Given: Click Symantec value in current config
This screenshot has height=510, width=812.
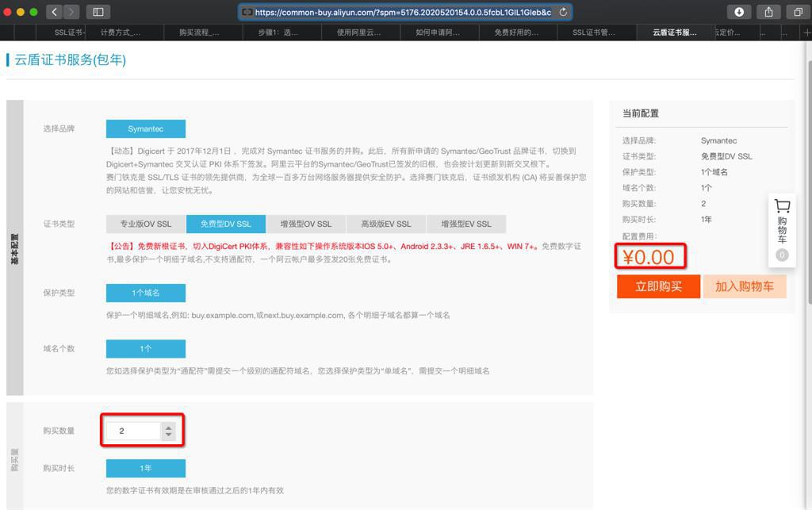Looking at the screenshot, I should click(x=718, y=141).
